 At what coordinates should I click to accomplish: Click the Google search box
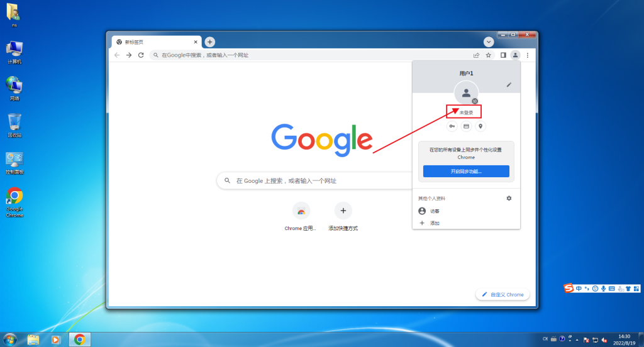pos(314,180)
